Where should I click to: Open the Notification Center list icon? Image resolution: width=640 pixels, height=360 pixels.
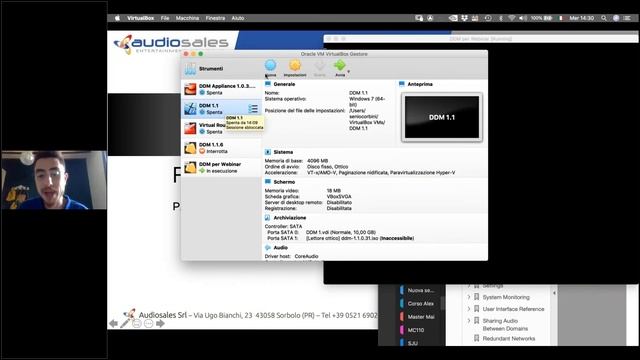627,18
